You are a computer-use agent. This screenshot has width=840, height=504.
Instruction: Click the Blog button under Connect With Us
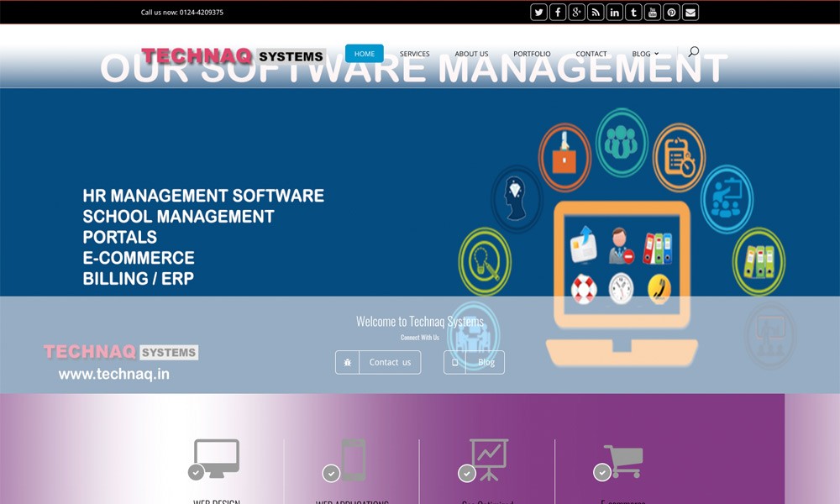(x=475, y=362)
